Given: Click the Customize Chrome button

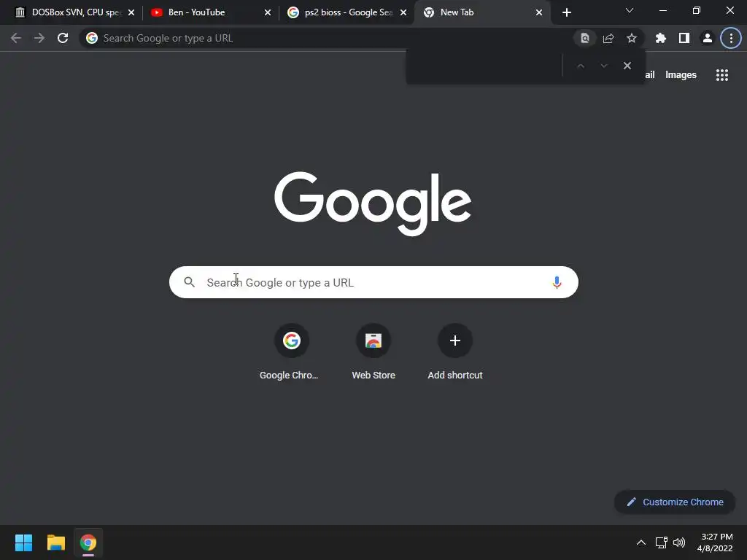Looking at the screenshot, I should [x=675, y=502].
